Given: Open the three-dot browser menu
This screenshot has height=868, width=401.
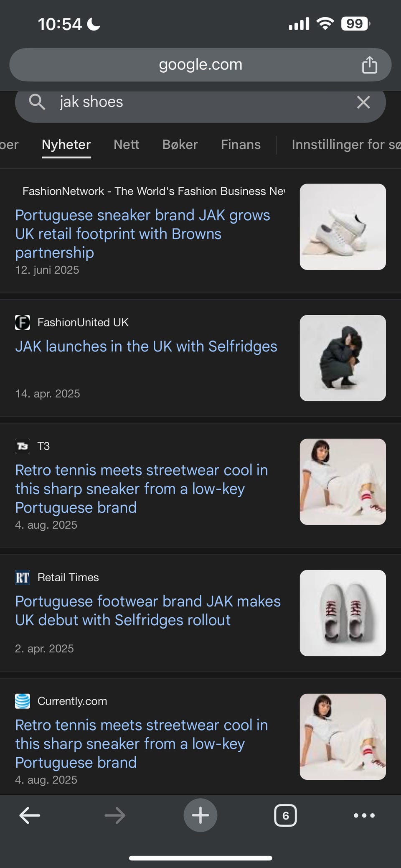Looking at the screenshot, I should point(364,815).
